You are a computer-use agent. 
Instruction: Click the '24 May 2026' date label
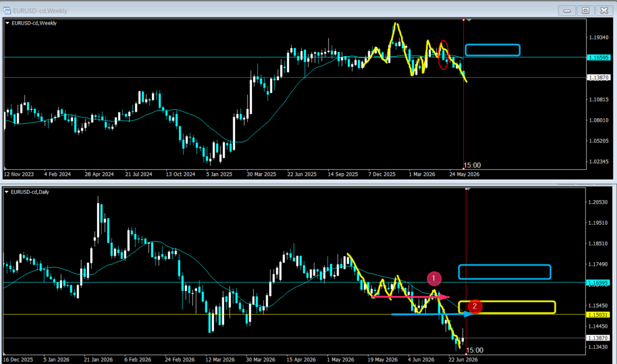click(465, 174)
